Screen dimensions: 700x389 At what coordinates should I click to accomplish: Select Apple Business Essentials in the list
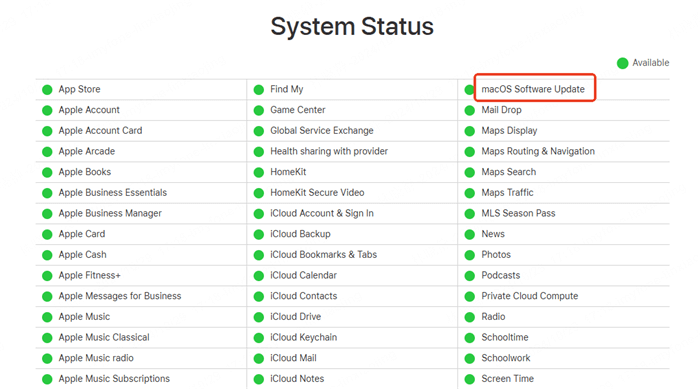coord(113,192)
